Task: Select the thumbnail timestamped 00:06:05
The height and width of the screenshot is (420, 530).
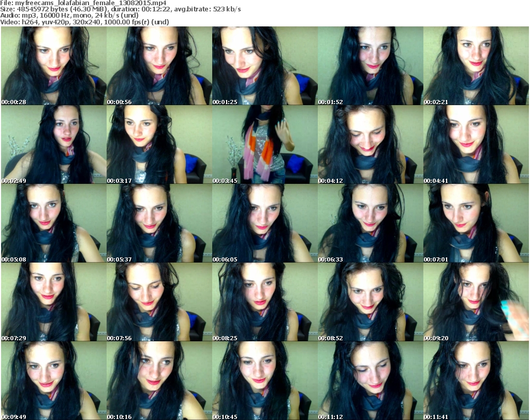Action: 264,223
